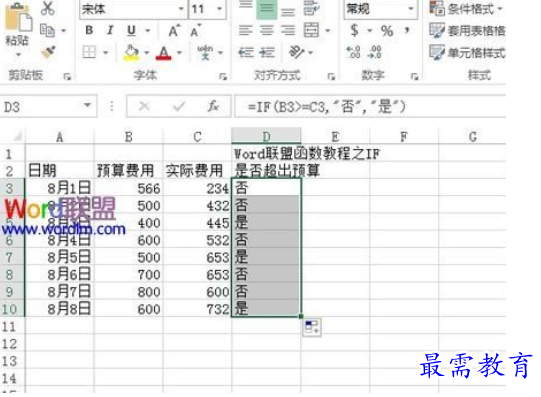Click cell containing 566
The width and height of the screenshot is (541, 397).
pos(128,188)
